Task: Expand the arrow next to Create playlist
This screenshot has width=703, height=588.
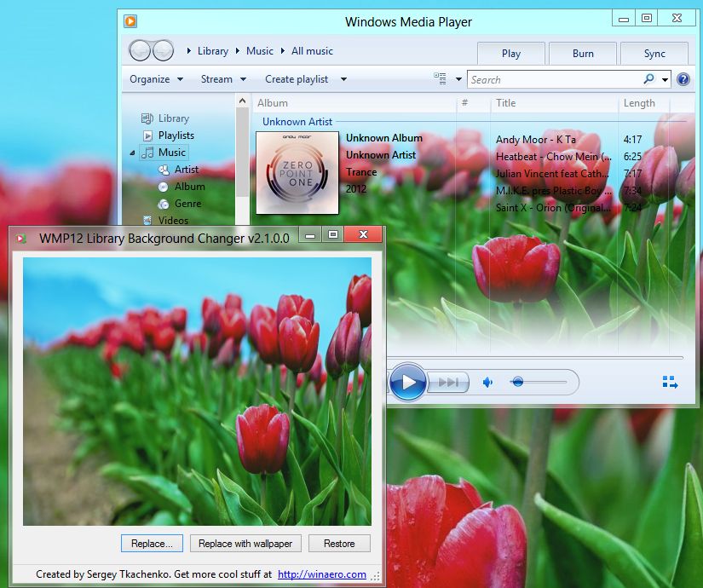Action: click(x=343, y=79)
